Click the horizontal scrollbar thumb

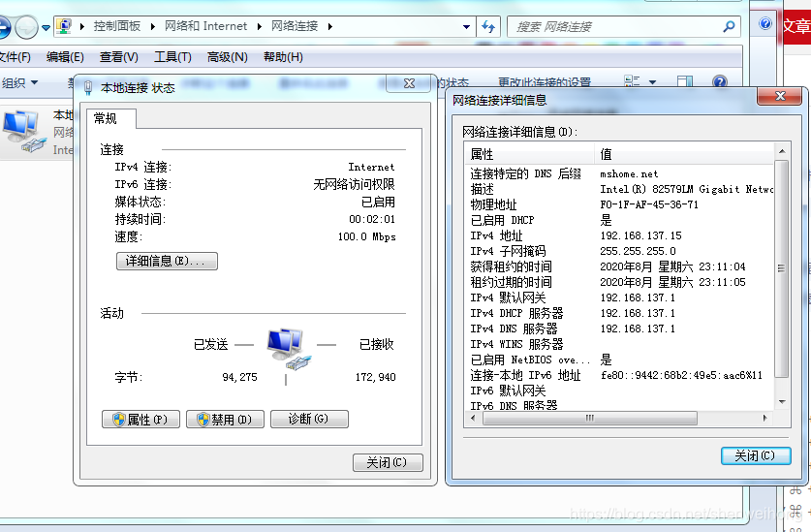point(590,419)
